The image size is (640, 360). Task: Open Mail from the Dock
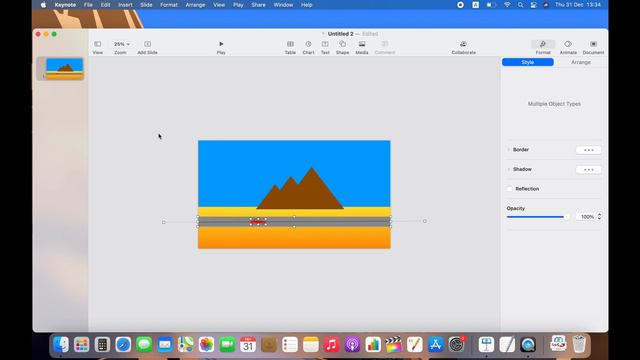click(164, 344)
